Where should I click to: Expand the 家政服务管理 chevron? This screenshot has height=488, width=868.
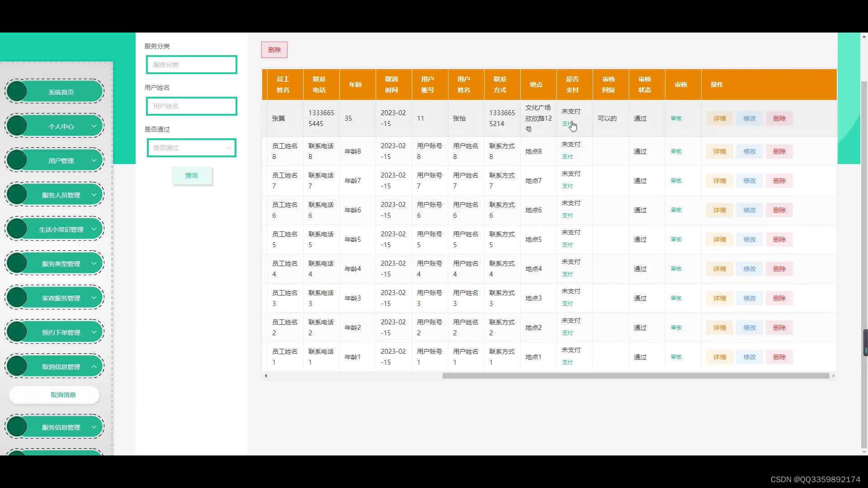(x=94, y=298)
